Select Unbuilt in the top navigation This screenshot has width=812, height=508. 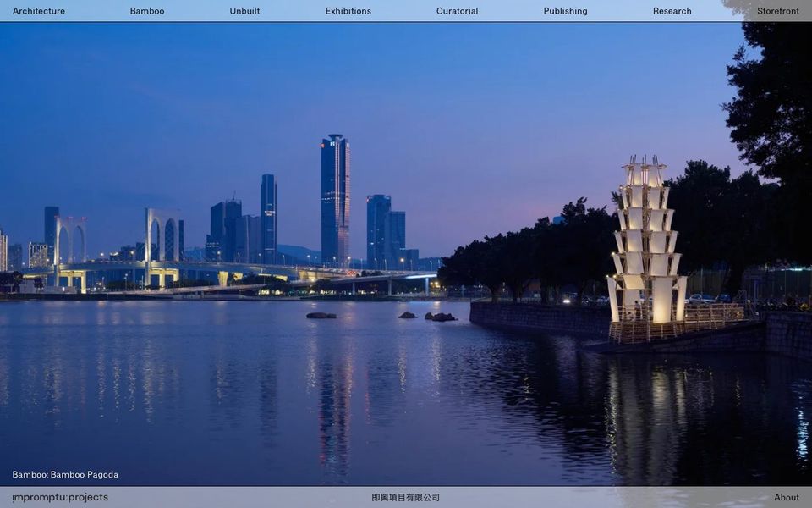(x=244, y=11)
